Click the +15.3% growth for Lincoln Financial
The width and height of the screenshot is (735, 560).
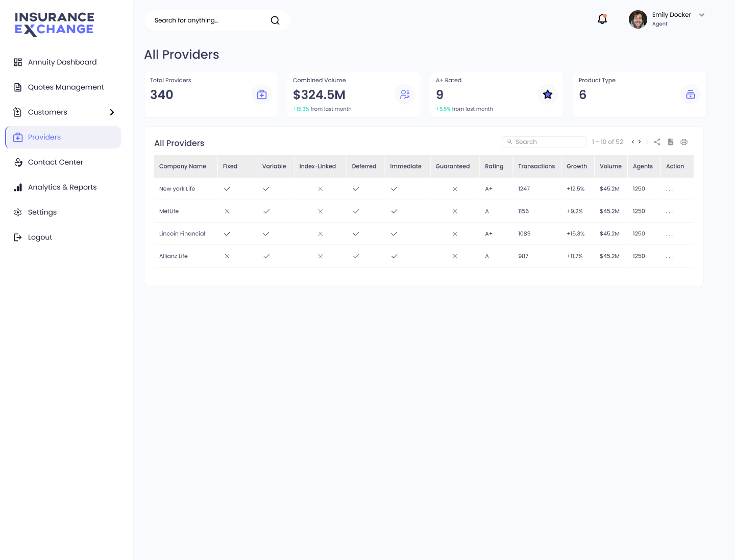[576, 234]
